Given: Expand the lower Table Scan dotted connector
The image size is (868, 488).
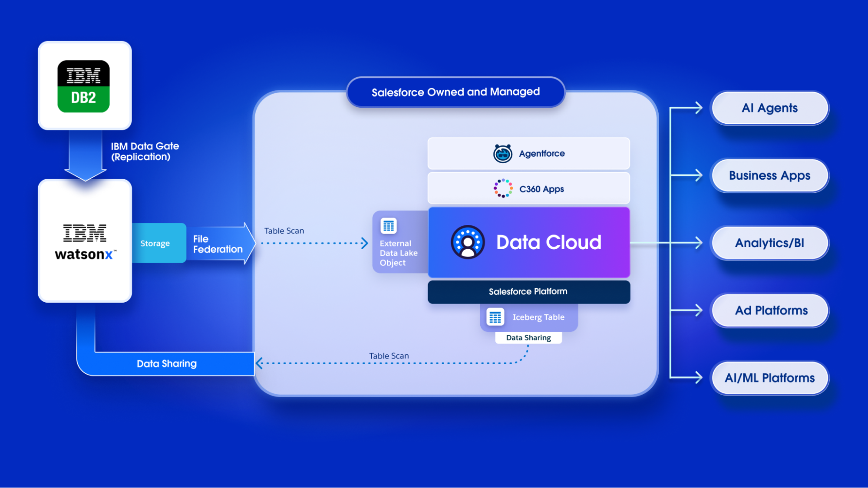Looking at the screenshot, I should coord(389,361).
